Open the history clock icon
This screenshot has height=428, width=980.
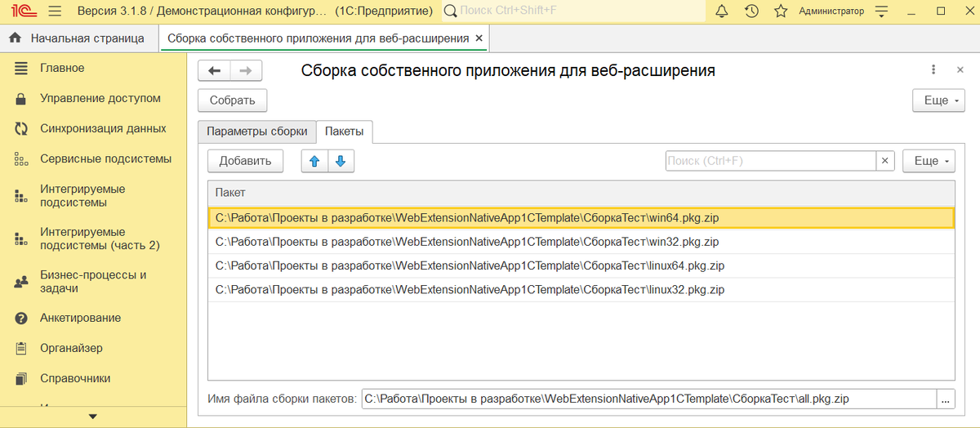coord(751,11)
